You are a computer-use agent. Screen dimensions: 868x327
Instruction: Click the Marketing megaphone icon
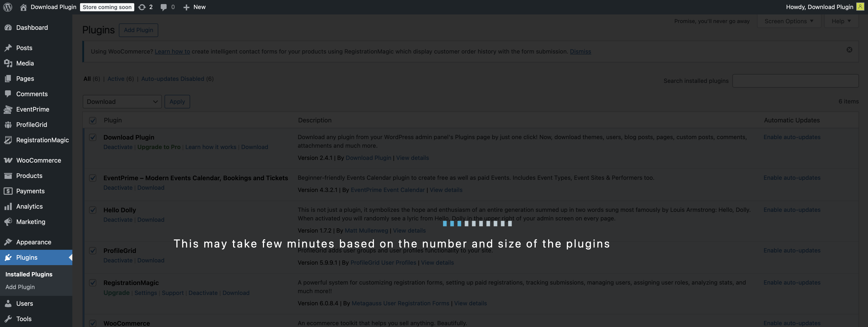pos(8,222)
